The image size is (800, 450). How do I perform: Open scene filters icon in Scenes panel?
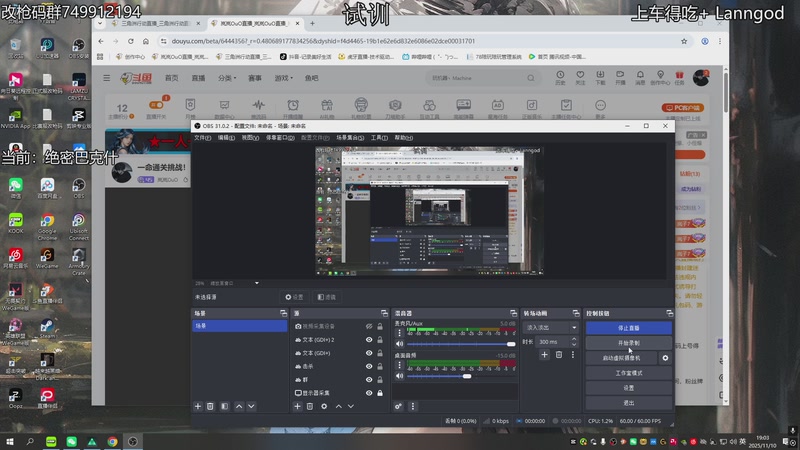(224, 406)
